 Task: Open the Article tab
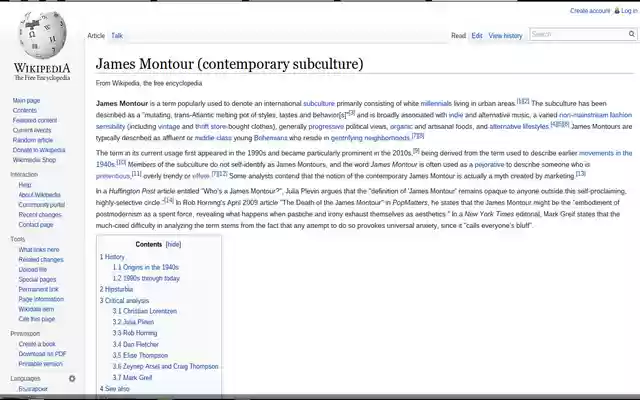tap(96, 36)
